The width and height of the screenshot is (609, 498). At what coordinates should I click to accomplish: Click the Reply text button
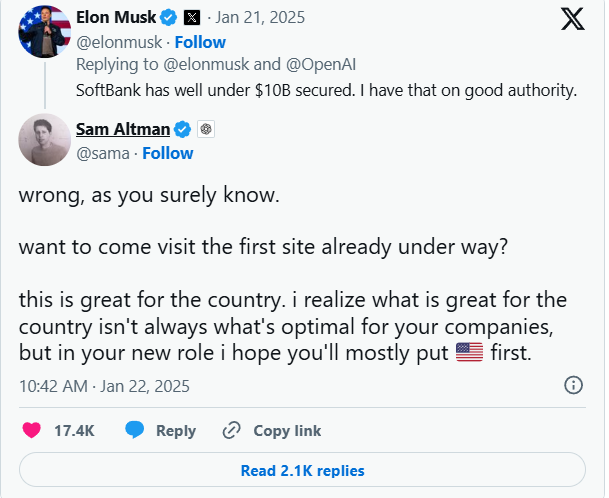tap(176, 431)
